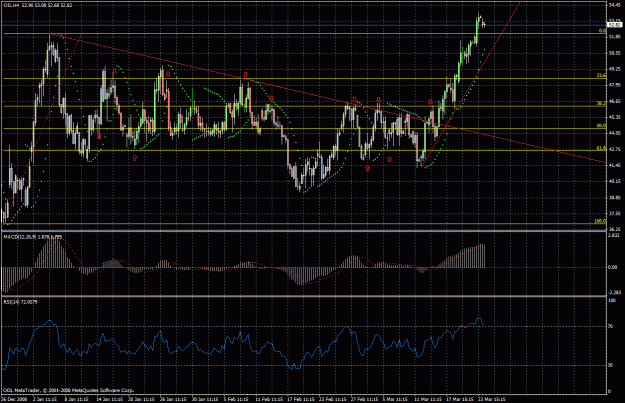
Task: Click the 41.45 price axis value
Action: [614, 165]
